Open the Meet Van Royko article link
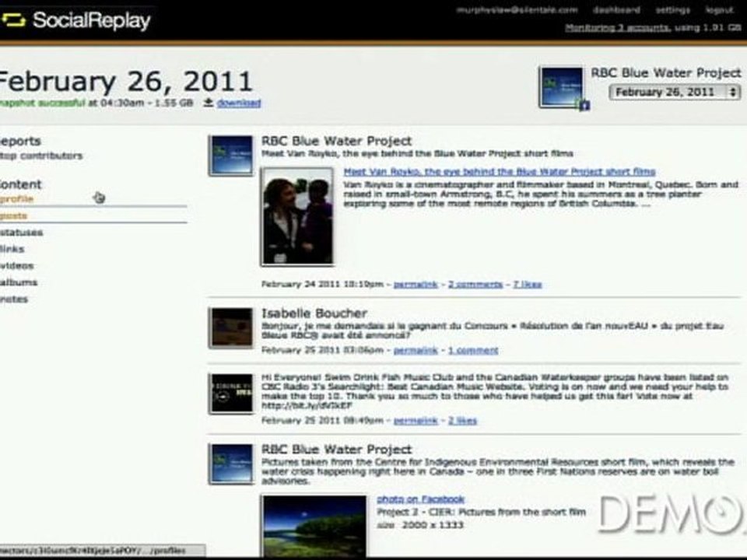 pos(500,171)
